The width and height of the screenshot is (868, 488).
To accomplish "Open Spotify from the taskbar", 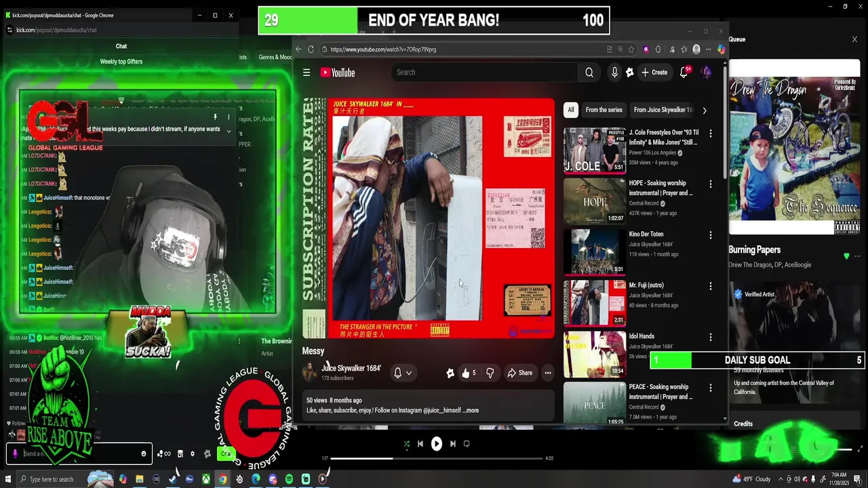I will (289, 479).
